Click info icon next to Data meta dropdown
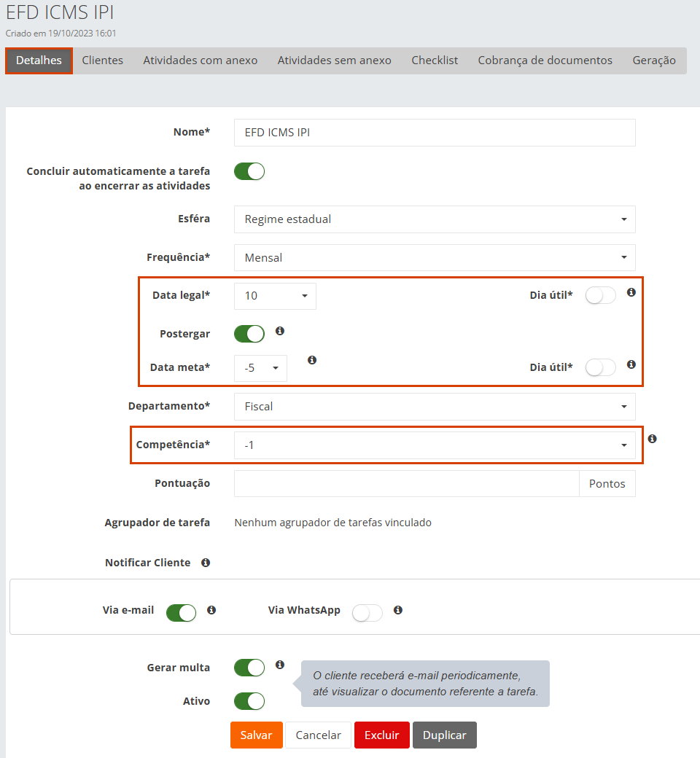The height and width of the screenshot is (758, 700). click(312, 360)
